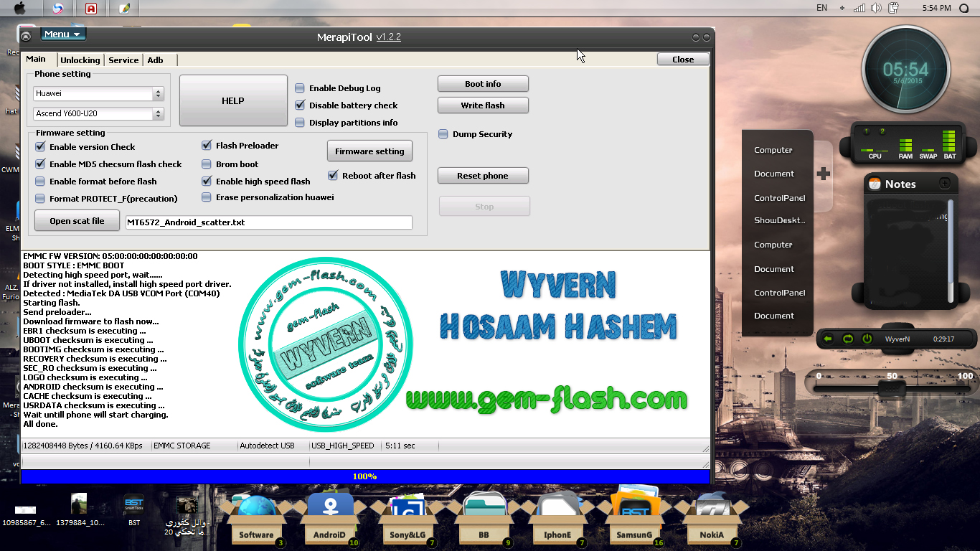Tick Erase personalization huawei
The height and width of the screenshot is (551, 980).
(x=207, y=197)
